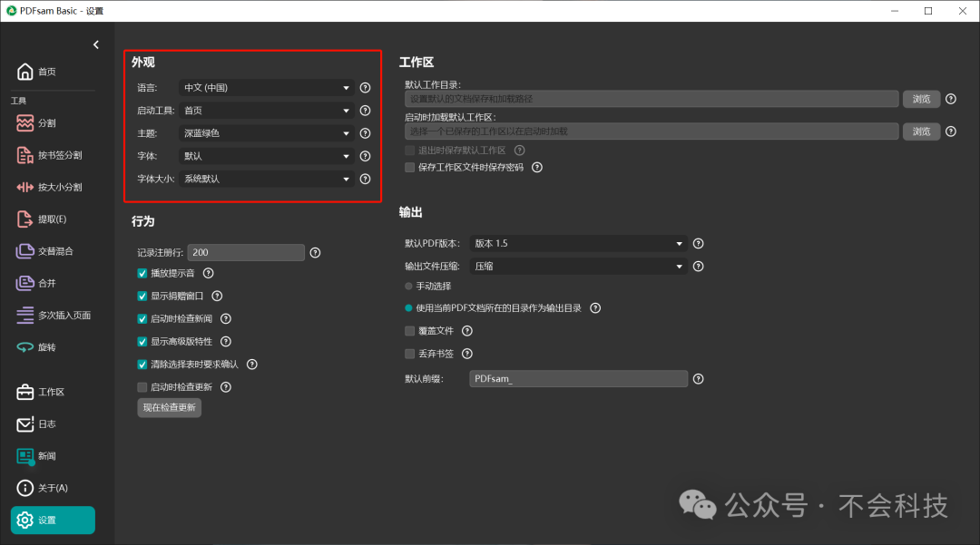Image resolution: width=980 pixels, height=545 pixels.
Task: Click help icon next to 字体大小 dropdown
Action: click(x=366, y=180)
